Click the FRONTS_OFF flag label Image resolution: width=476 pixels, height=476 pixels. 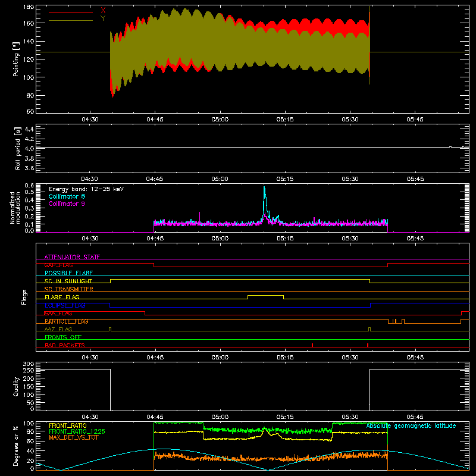pos(63,337)
